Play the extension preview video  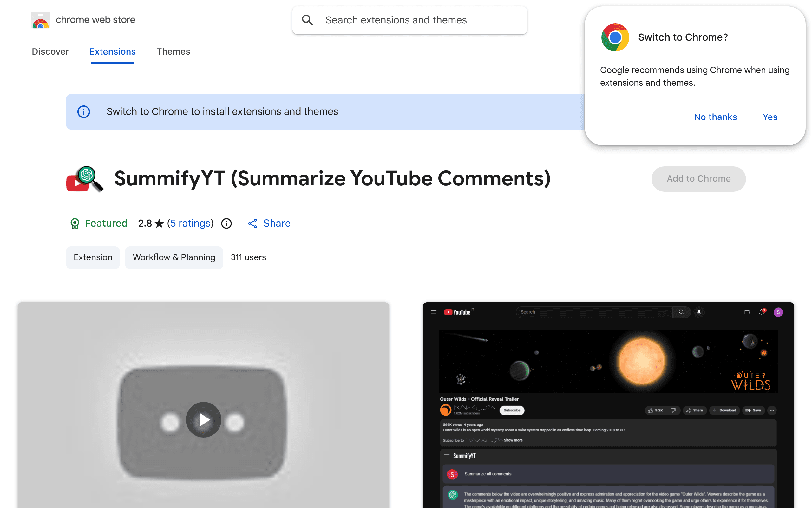[x=203, y=420]
